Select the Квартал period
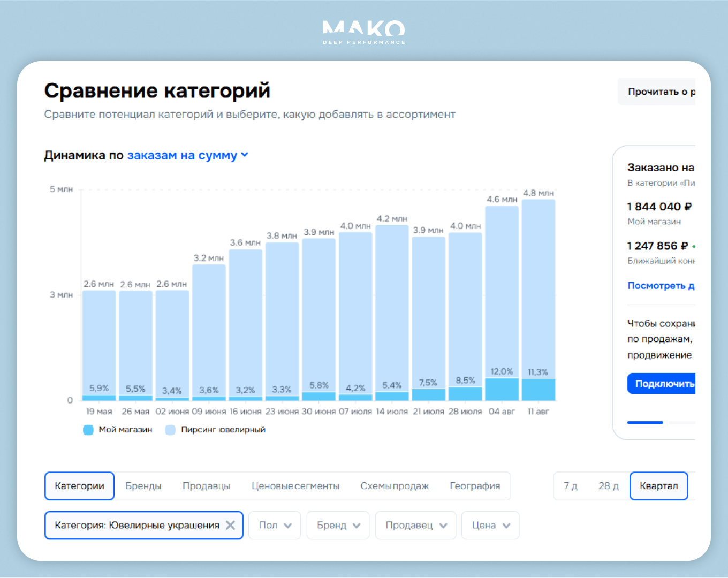Screen dimensions: 728x578 click(659, 486)
